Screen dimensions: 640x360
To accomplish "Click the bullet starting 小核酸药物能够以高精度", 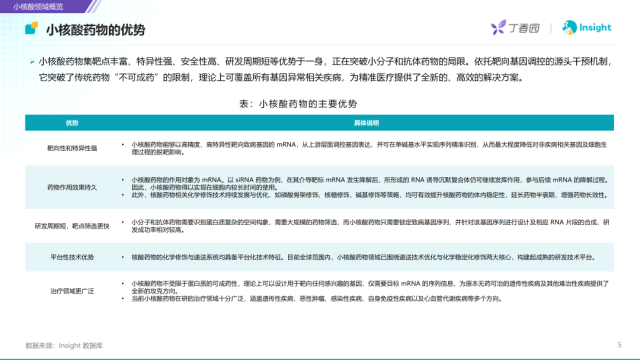I will tap(369, 148).
